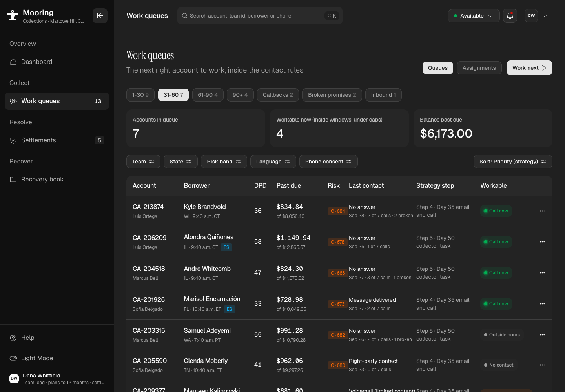Open the notifications bell
565x392 pixels.
pos(510,16)
